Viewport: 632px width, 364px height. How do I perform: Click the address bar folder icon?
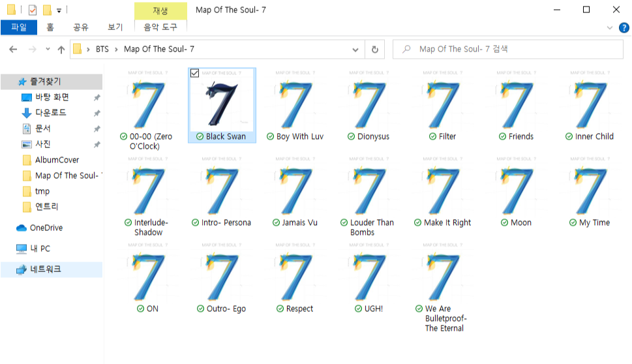coord(77,49)
